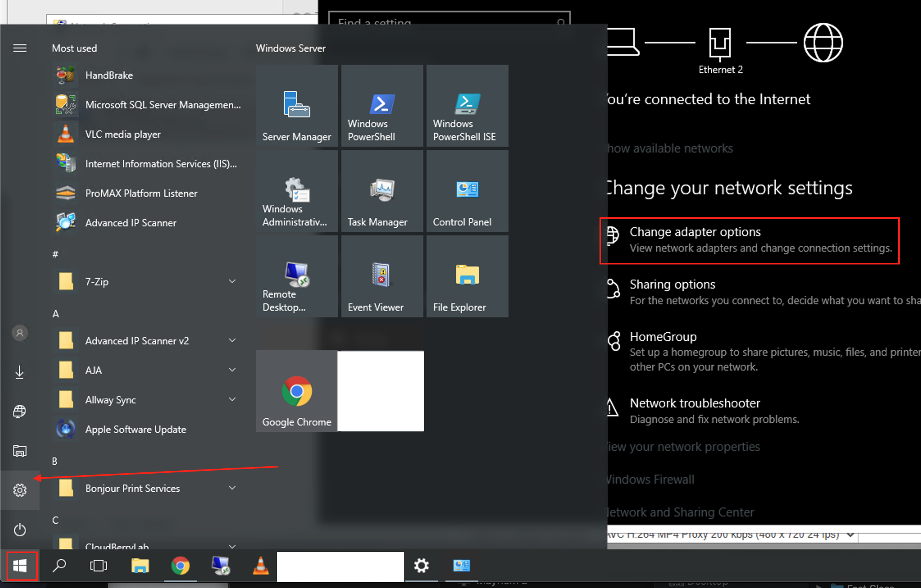Expand the CloudBerryLab folder
The width and height of the screenshot is (921, 588).
pyautogui.click(x=148, y=544)
